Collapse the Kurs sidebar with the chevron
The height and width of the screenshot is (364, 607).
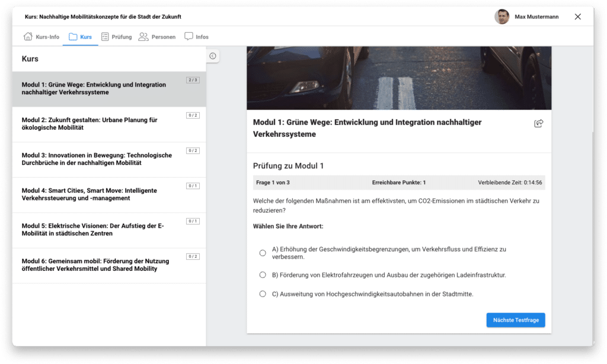click(213, 56)
